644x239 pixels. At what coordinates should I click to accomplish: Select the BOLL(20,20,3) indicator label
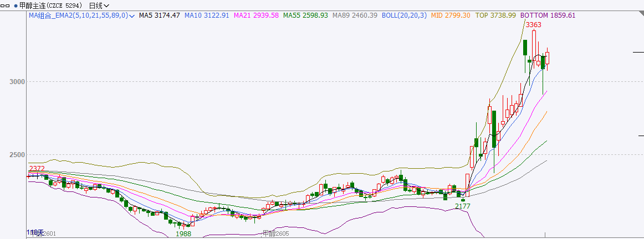(403, 15)
